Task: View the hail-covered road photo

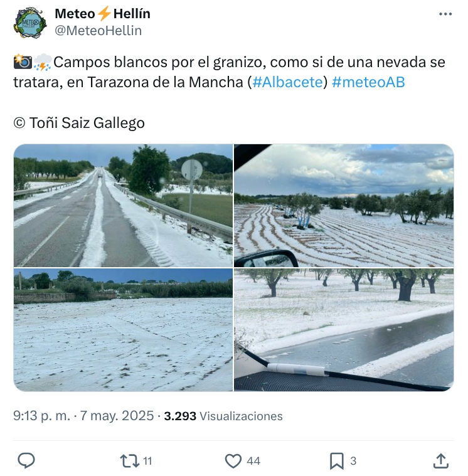Action: point(123,206)
